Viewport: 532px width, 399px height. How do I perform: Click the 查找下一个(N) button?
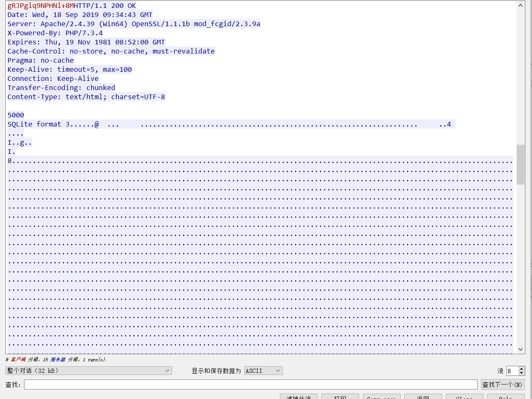click(503, 384)
